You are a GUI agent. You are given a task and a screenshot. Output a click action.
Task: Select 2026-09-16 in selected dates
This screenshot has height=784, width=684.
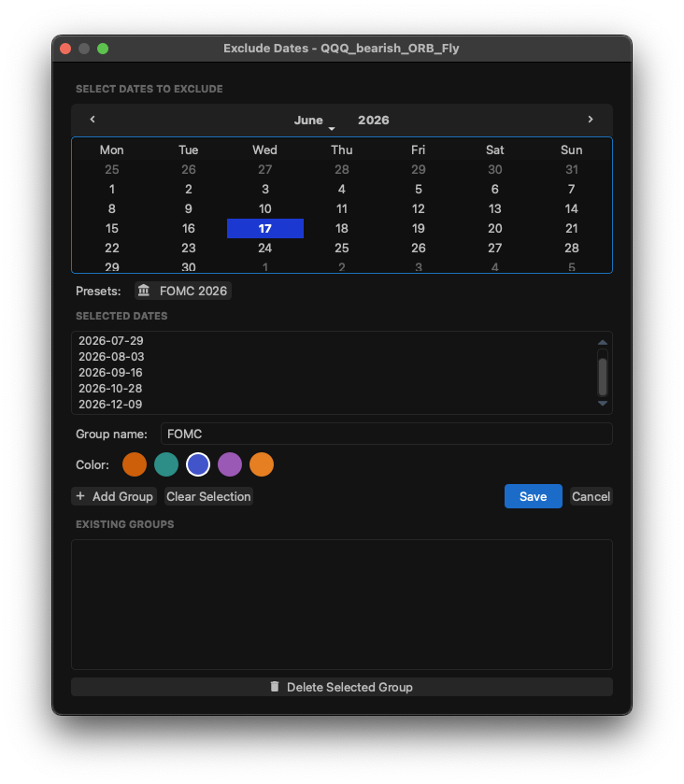110,373
